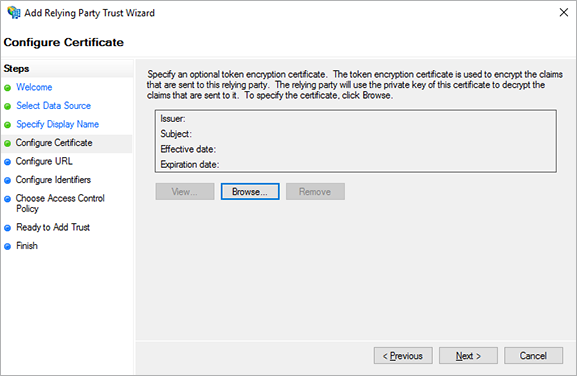Select the Configure URL step
Viewport: 577px width, 376px height.
point(44,161)
